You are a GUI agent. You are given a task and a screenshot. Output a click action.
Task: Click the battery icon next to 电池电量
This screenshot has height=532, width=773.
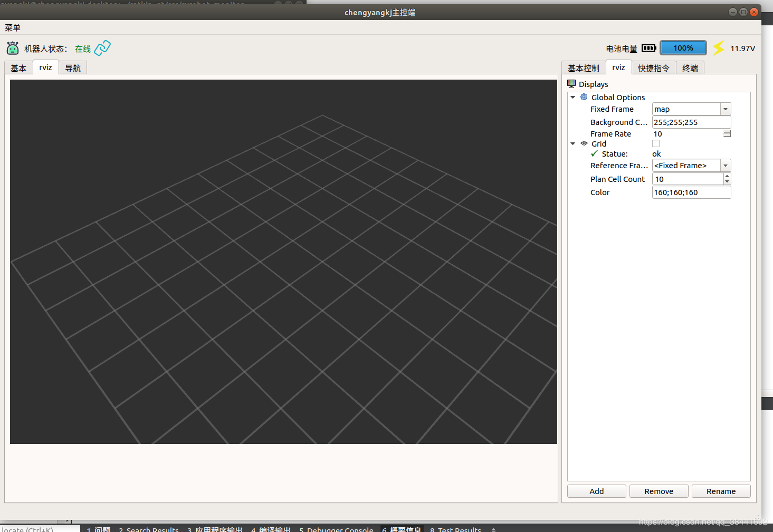648,47
